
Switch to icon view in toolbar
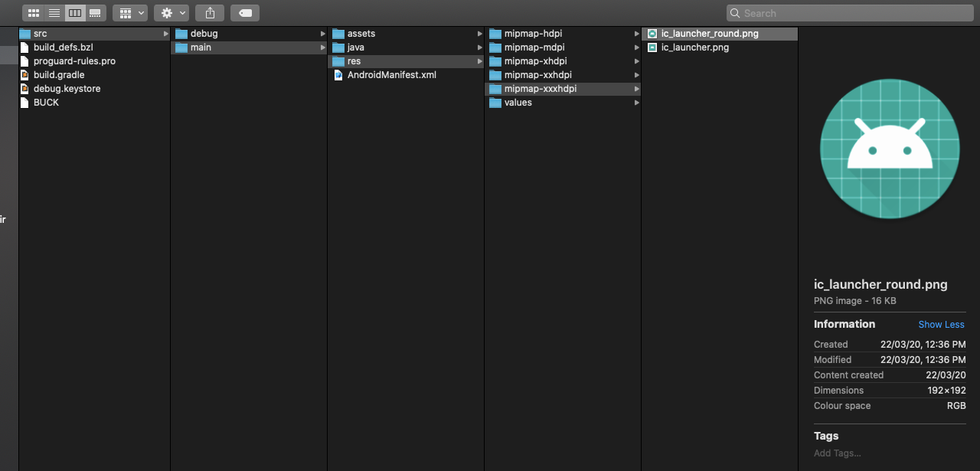click(x=34, y=13)
